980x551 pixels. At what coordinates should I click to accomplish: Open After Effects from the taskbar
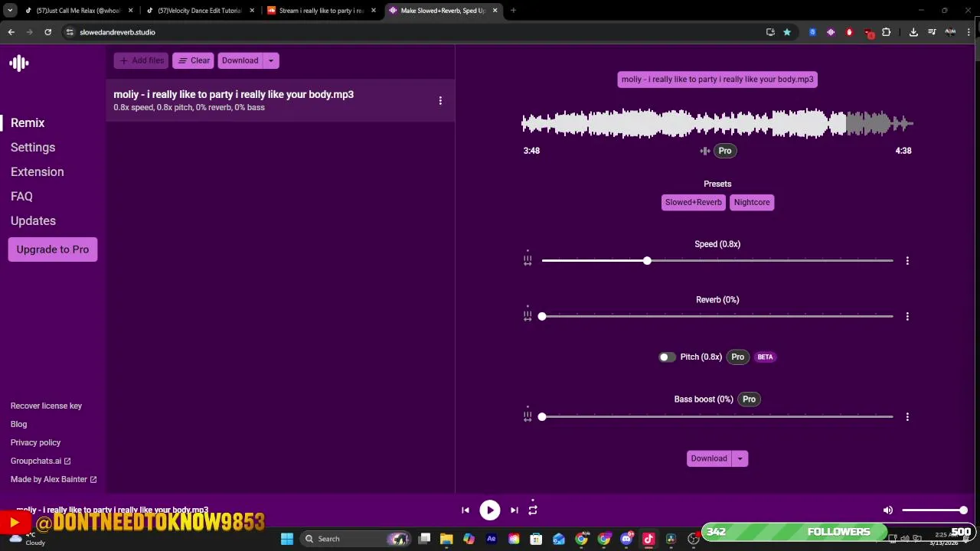click(x=492, y=539)
